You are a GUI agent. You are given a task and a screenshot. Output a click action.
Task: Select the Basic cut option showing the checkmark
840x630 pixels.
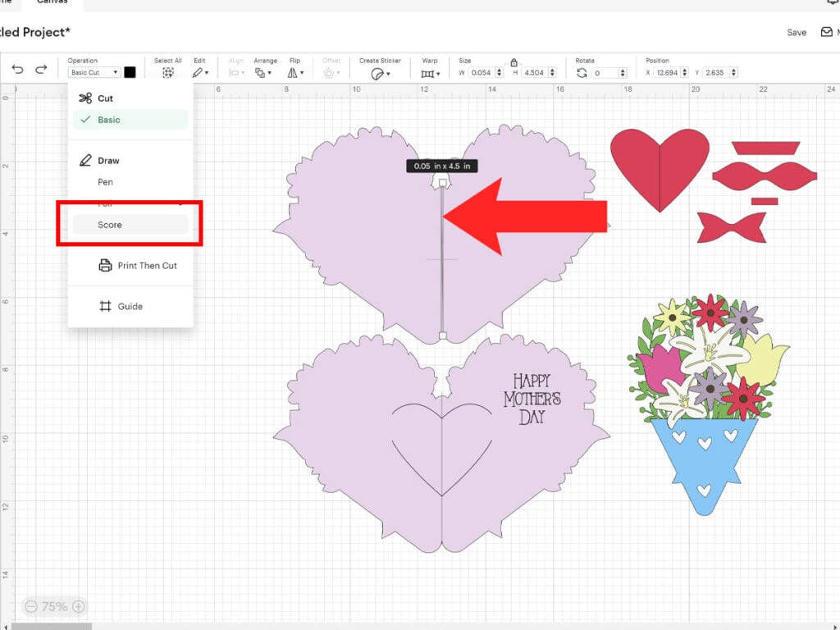point(130,119)
